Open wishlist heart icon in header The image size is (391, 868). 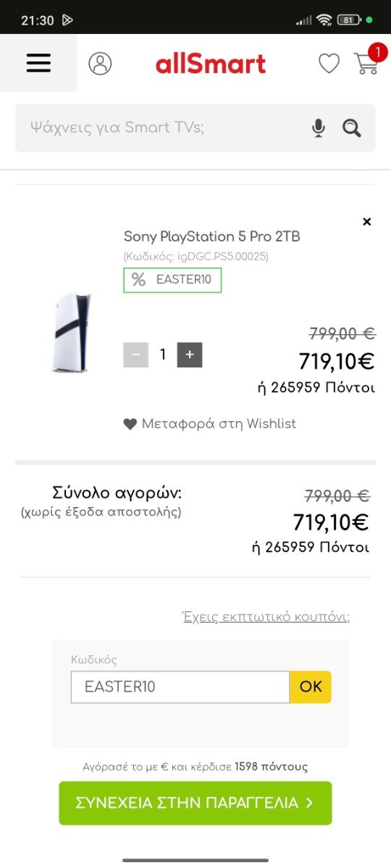329,64
